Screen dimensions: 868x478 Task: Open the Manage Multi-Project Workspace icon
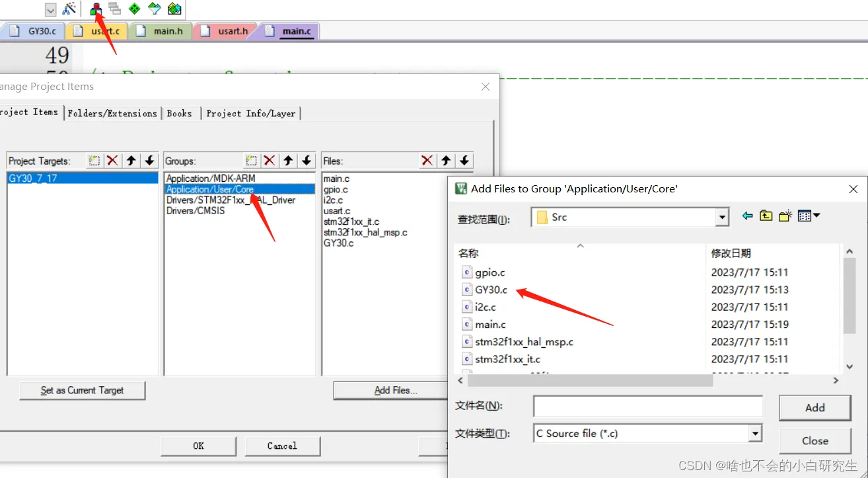(x=115, y=9)
